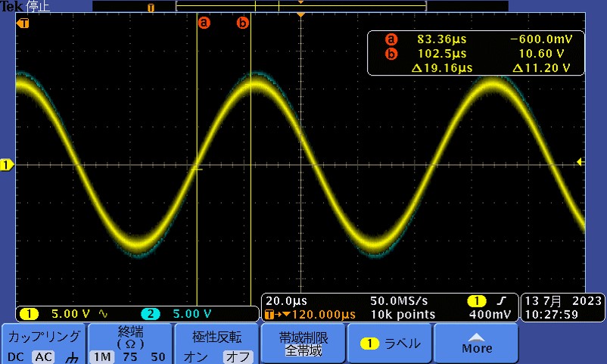Set termination to 1M ohm
Viewport: 607px width, 364px height.
[100, 356]
